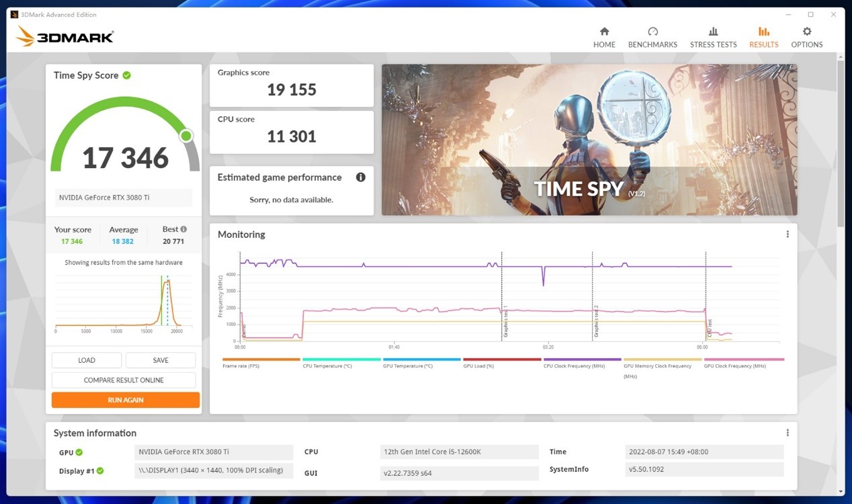Click the GUI version v2.22.7359 s64
The width and height of the screenshot is (852, 504).
(x=459, y=473)
